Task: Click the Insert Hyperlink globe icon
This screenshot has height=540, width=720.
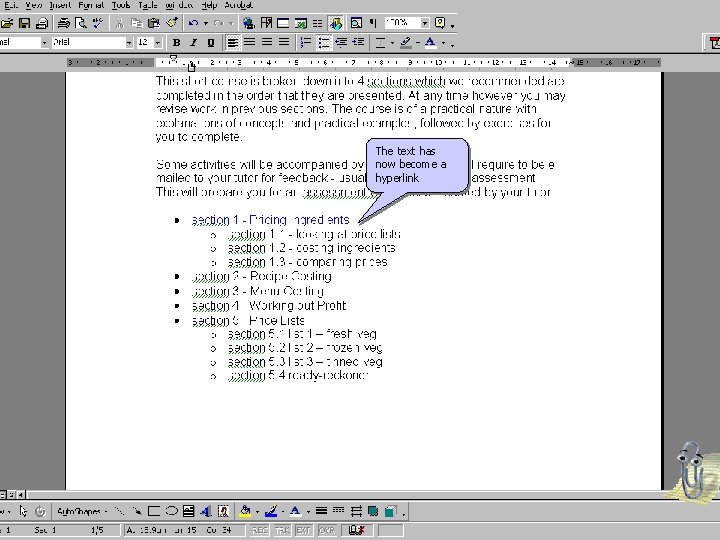Action: pyautogui.click(x=249, y=23)
